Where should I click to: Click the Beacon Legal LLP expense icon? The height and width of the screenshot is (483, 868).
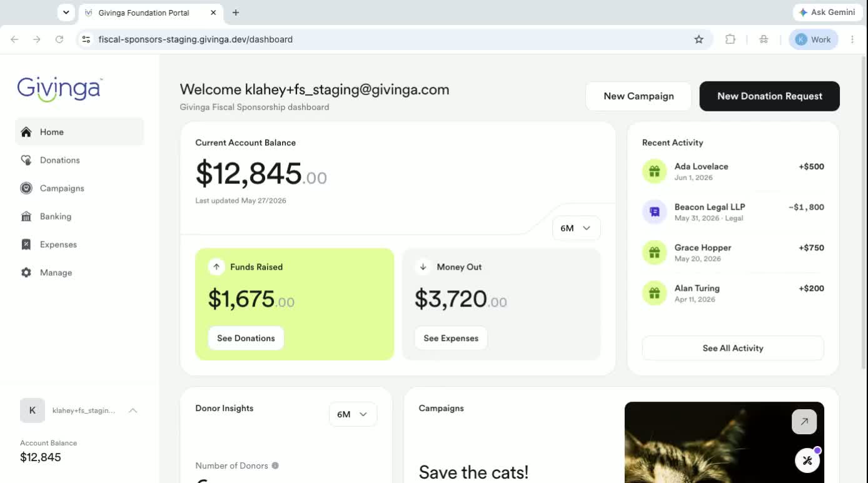(x=655, y=212)
